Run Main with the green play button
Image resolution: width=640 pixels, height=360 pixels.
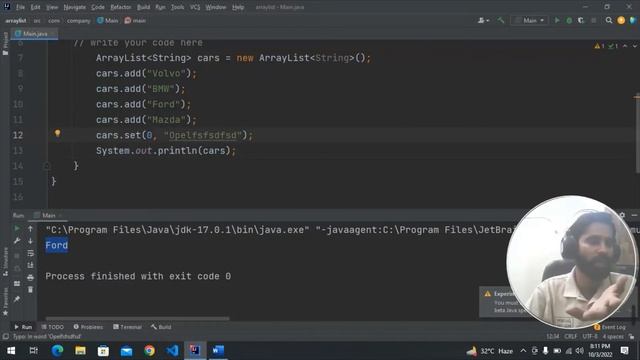click(x=557, y=20)
